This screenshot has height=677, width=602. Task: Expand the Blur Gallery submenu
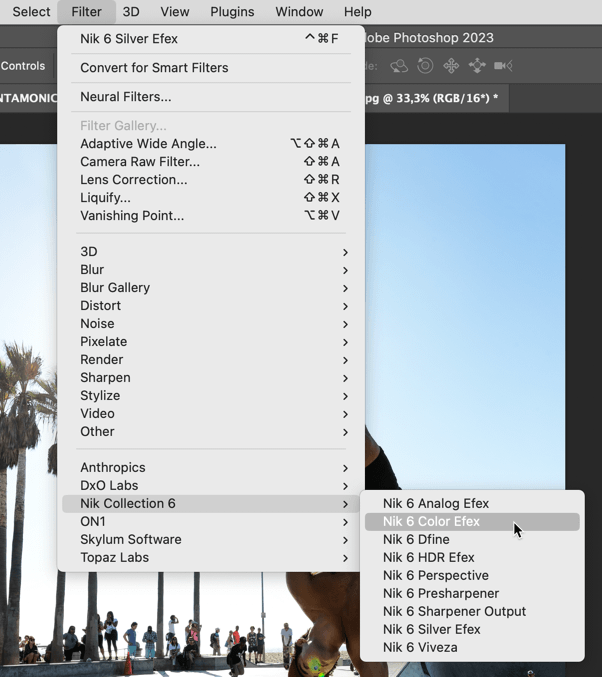(211, 288)
